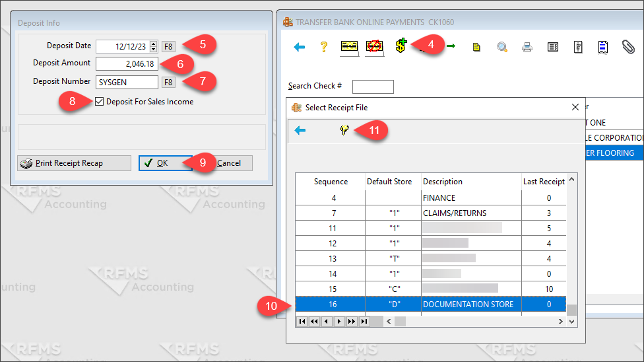This screenshot has width=644, height=362.
Task: Click the void check icon with red slash
Action: point(375,47)
